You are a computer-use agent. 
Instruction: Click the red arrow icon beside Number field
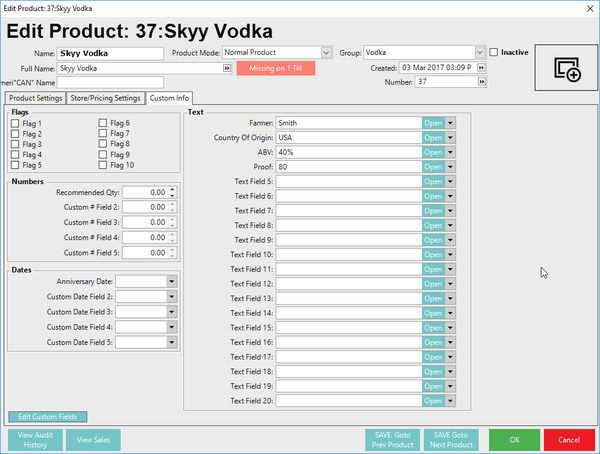pyautogui.click(x=483, y=82)
